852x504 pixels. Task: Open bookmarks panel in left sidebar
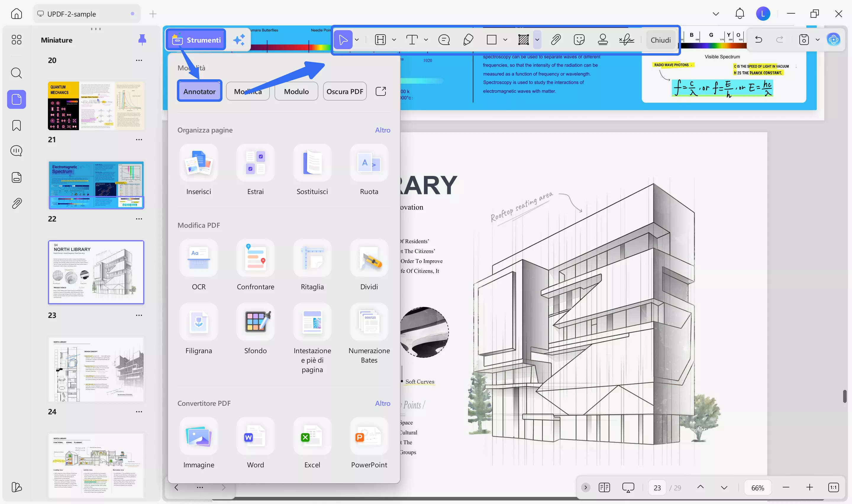coord(16,126)
